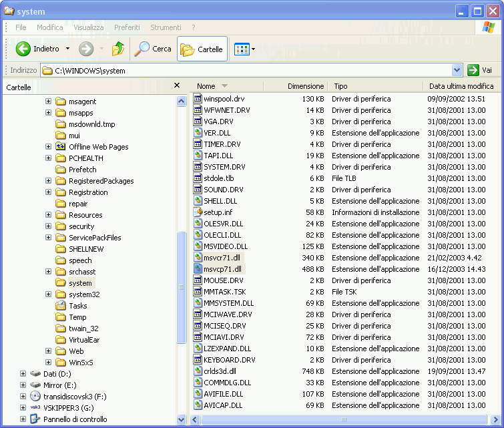The height and width of the screenshot is (428, 504).
Task: Select the VirtualEar folder in the tree
Action: click(x=84, y=340)
